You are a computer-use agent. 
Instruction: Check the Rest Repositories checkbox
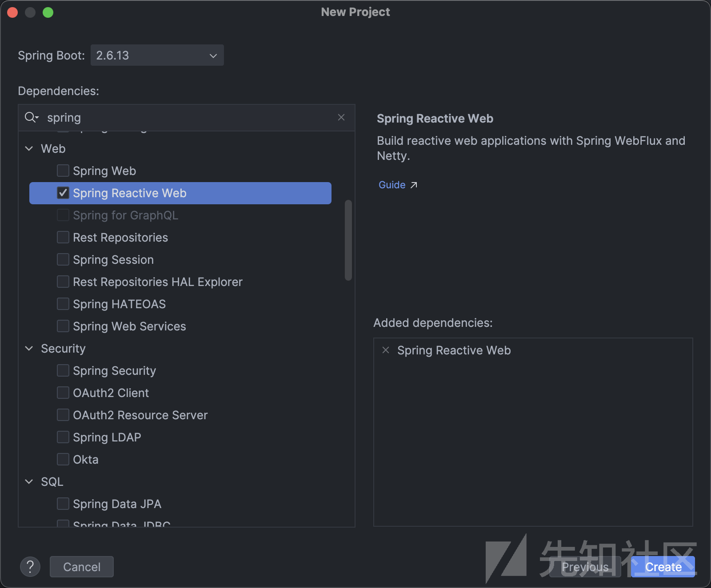click(63, 237)
